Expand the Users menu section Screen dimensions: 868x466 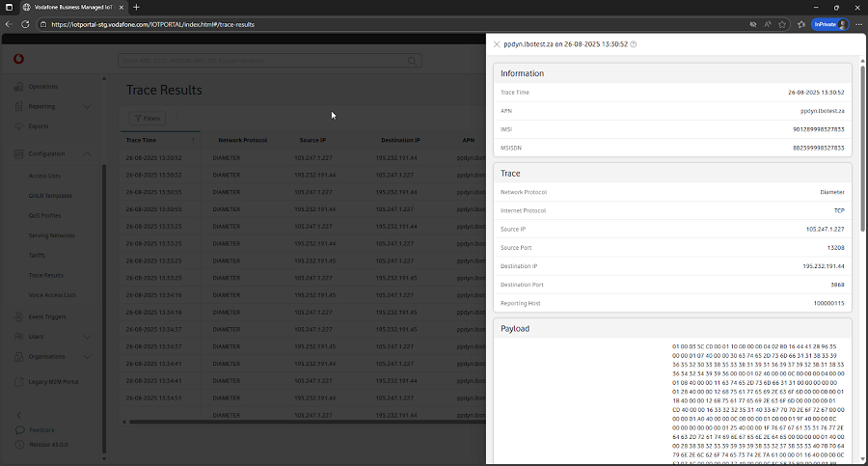pos(87,337)
